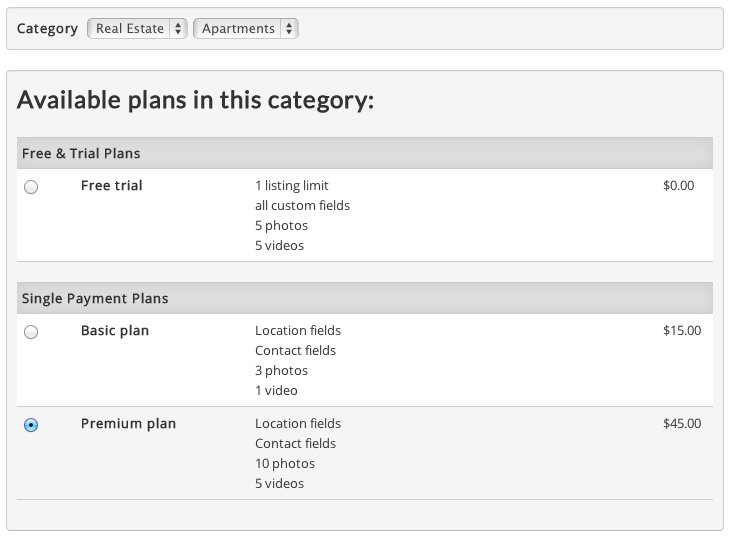
Task: Click the 'Available plans in this category' heading
Action: click(x=195, y=100)
